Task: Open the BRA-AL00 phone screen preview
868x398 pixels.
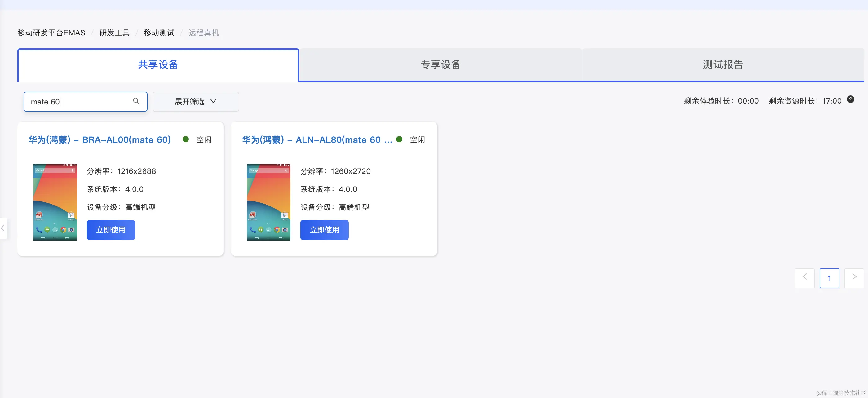Action: point(55,202)
